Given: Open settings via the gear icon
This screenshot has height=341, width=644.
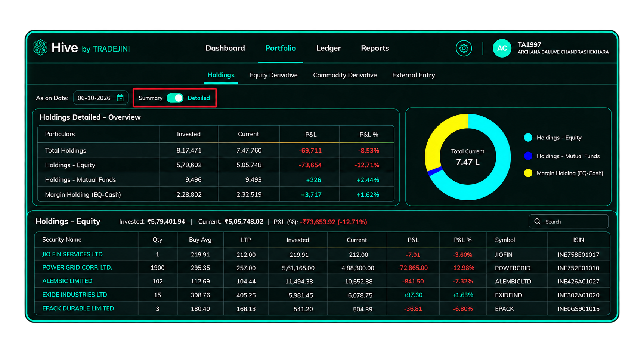Looking at the screenshot, I should tap(464, 48).
